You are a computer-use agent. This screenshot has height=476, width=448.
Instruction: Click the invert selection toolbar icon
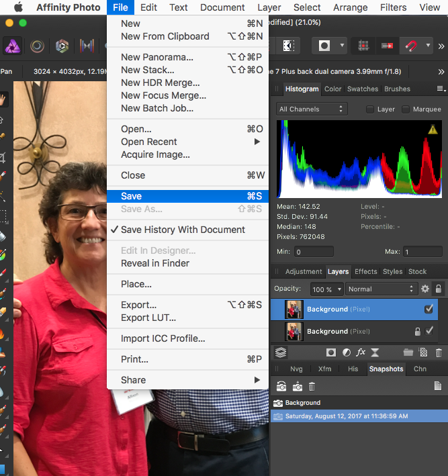(288, 46)
